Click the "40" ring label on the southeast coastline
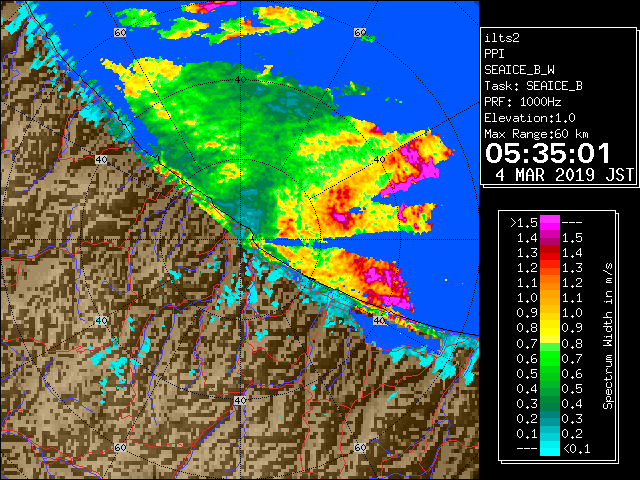This screenshot has height=480, width=640. pyautogui.click(x=379, y=320)
